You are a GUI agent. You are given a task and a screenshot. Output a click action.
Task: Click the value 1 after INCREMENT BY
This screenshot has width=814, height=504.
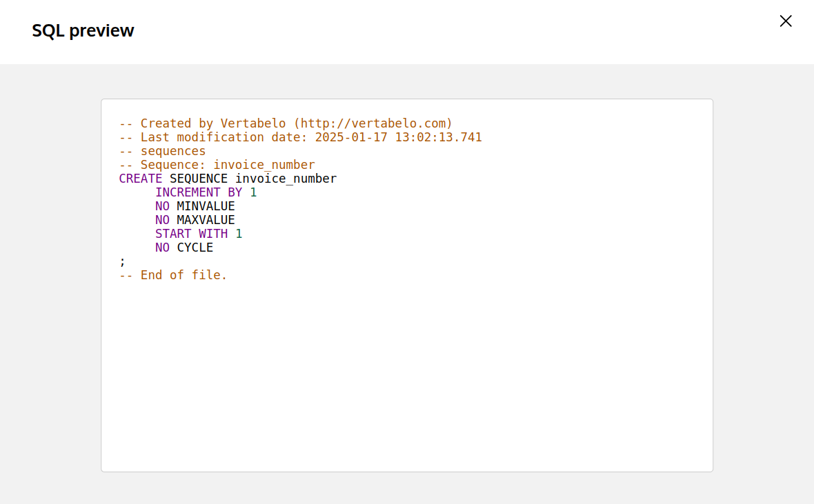253,192
